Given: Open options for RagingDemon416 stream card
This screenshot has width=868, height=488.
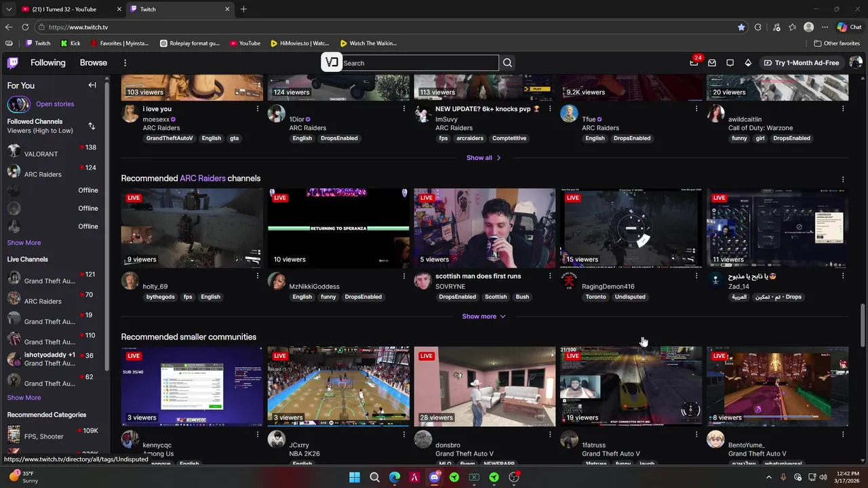Looking at the screenshot, I should click(x=696, y=276).
